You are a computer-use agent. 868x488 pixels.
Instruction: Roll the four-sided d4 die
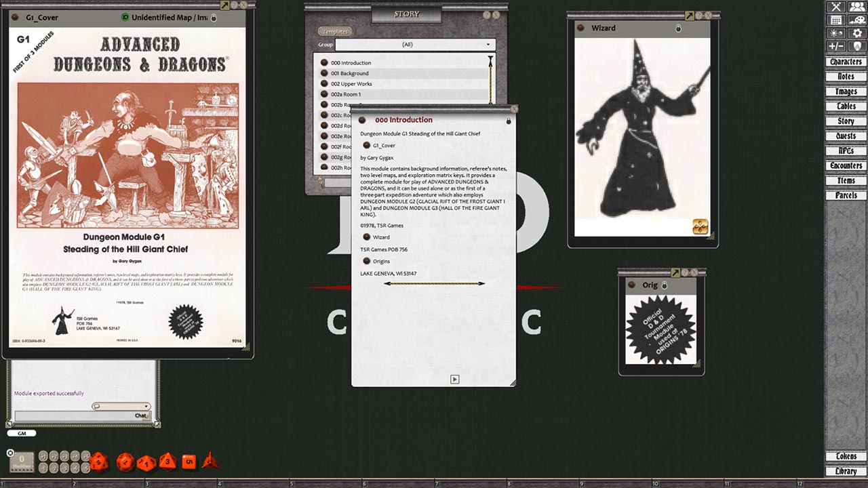click(x=210, y=461)
